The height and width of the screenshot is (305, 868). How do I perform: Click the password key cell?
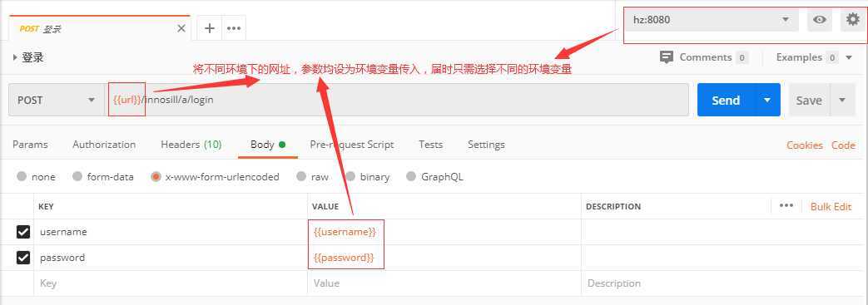click(x=171, y=258)
